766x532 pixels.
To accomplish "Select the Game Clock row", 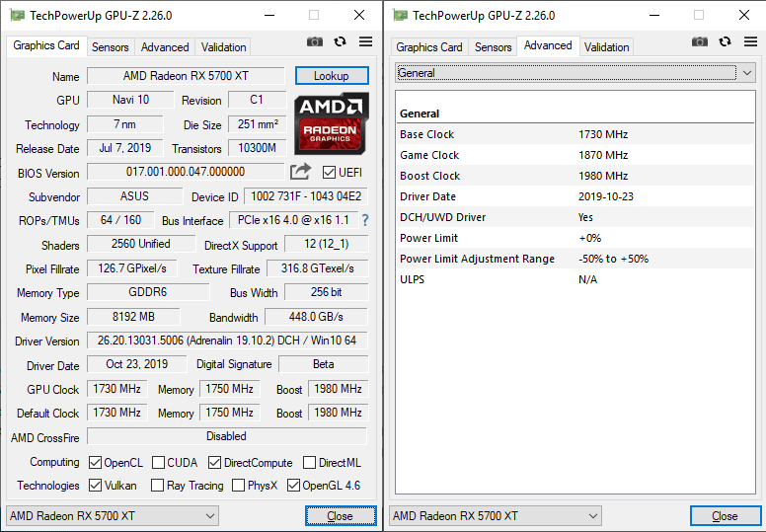I will click(575, 155).
